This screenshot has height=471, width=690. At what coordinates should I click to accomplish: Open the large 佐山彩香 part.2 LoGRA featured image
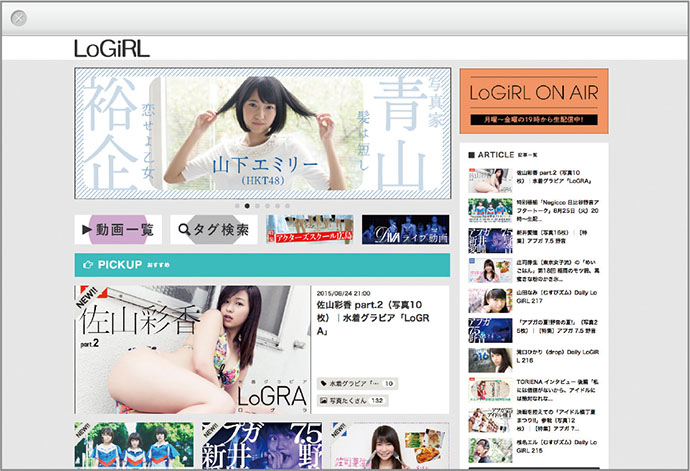point(192,350)
